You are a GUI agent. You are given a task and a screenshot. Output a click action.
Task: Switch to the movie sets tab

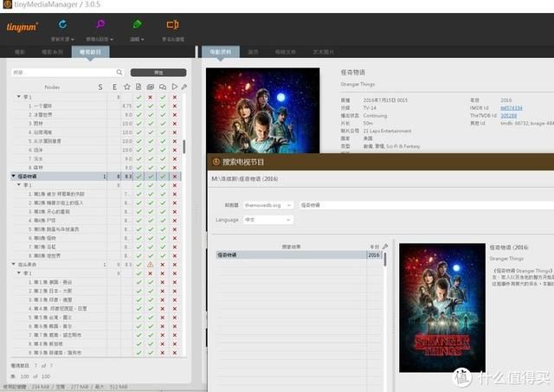[52, 52]
